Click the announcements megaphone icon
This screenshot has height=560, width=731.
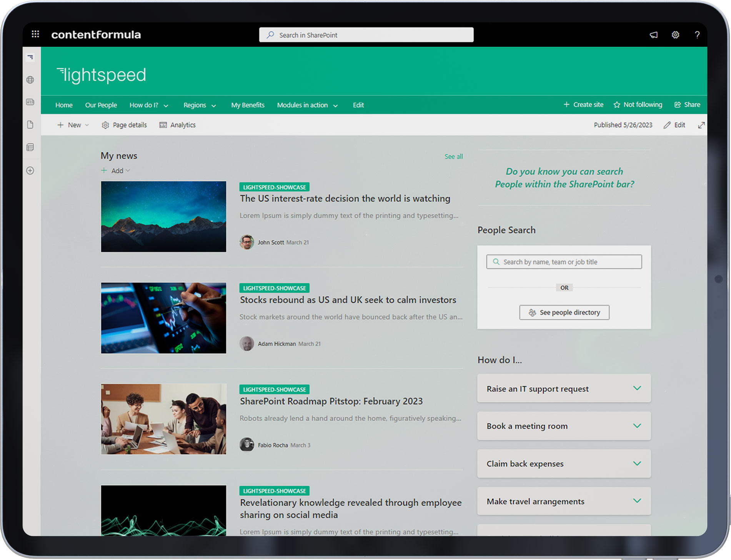[x=653, y=35]
